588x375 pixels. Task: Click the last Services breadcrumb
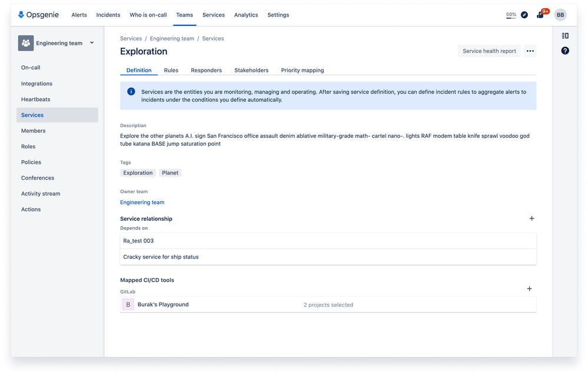pos(213,38)
